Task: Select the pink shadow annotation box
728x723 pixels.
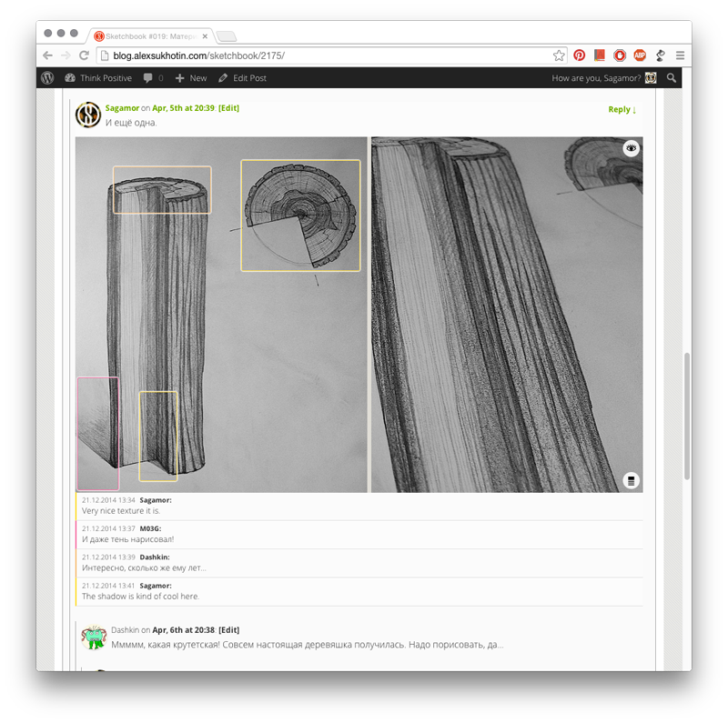Action: click(98, 434)
